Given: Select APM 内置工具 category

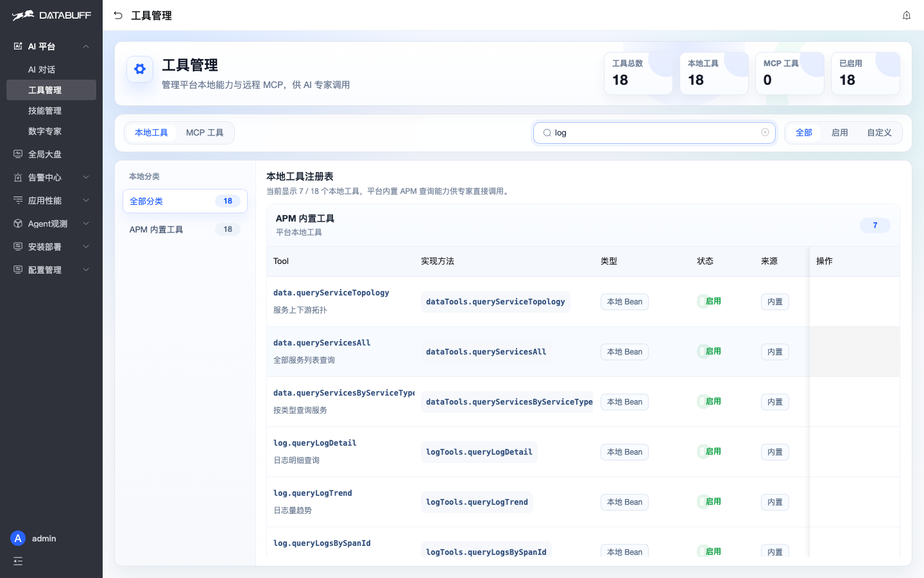Looking at the screenshot, I should pos(185,229).
